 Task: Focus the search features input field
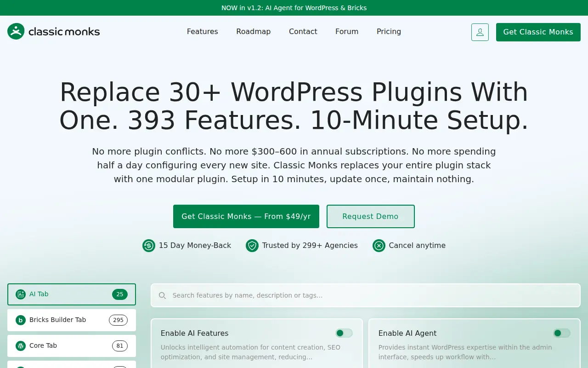366,295
